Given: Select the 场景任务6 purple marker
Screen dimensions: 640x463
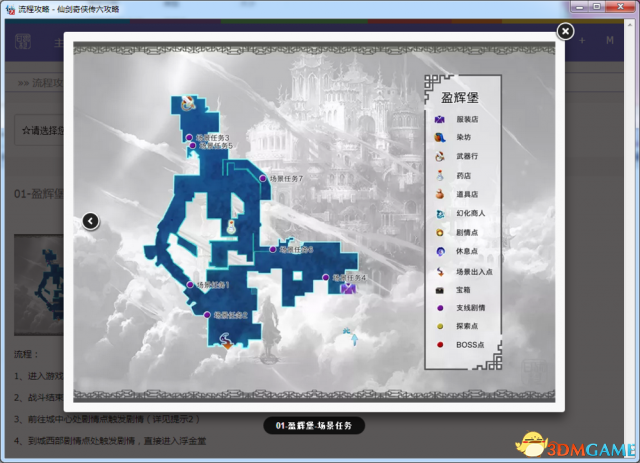Looking at the screenshot, I should tap(273, 249).
